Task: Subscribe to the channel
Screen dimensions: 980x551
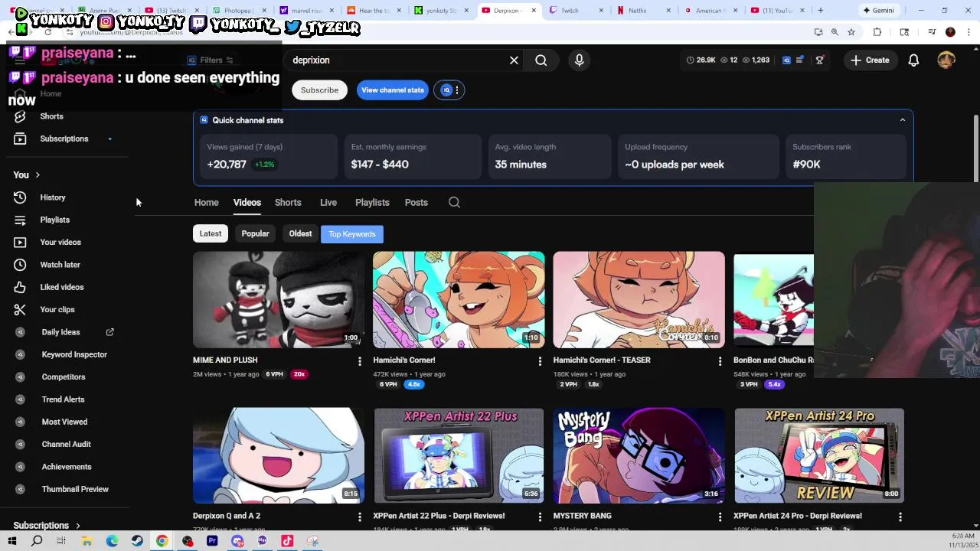Action: pos(319,90)
